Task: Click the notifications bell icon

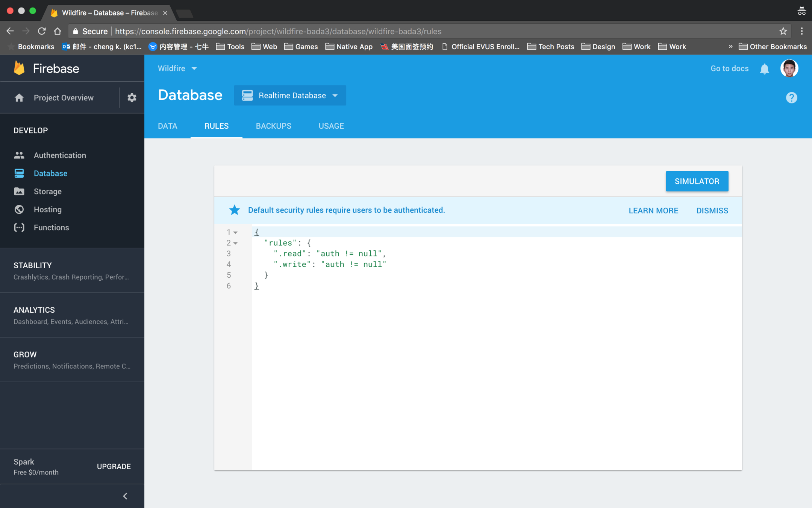Action: tap(764, 69)
